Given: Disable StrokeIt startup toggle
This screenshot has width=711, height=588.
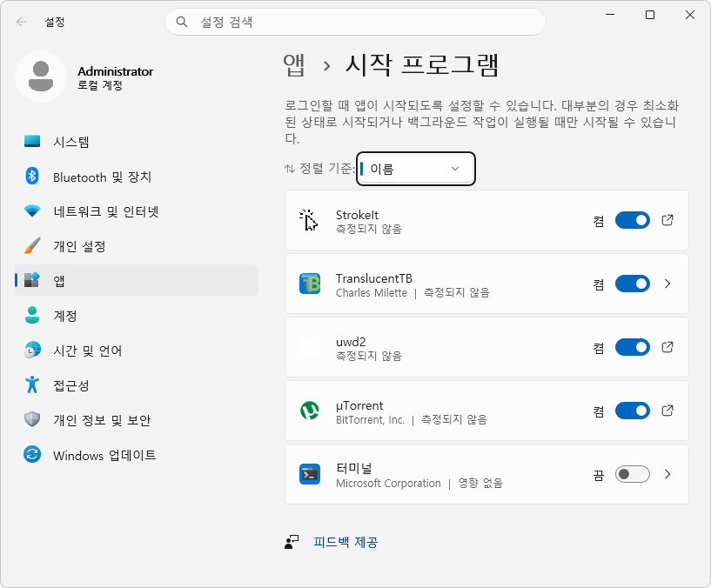Looking at the screenshot, I should [632, 220].
